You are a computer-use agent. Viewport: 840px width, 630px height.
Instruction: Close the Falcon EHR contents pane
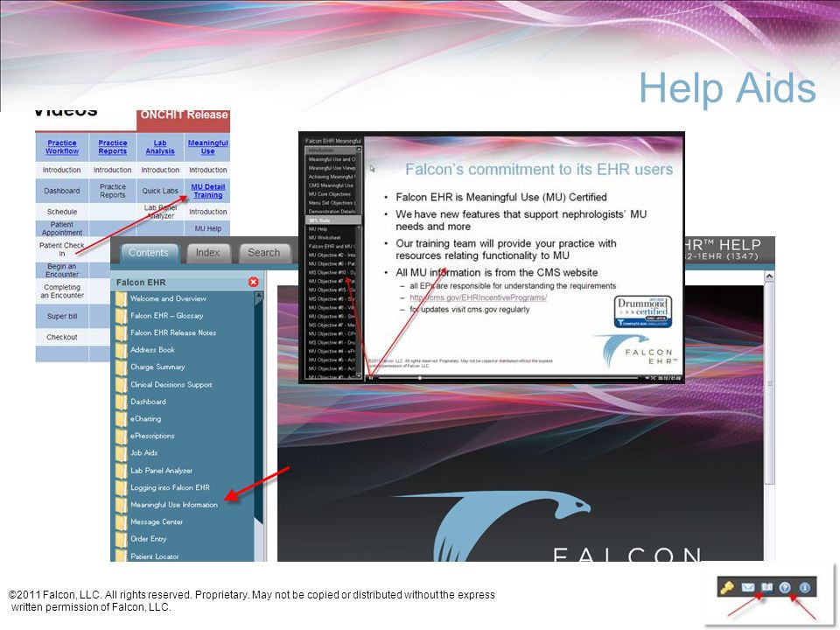(x=254, y=282)
